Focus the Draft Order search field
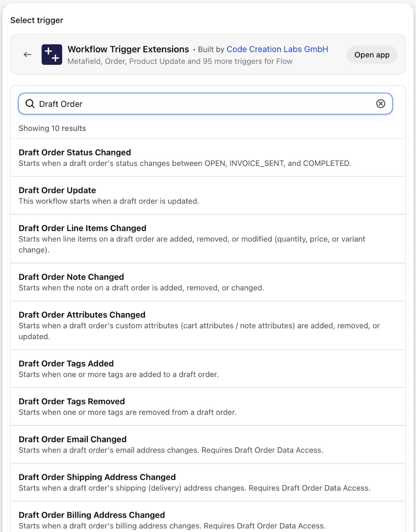Image resolution: width=416 pixels, height=532 pixels. click(205, 104)
